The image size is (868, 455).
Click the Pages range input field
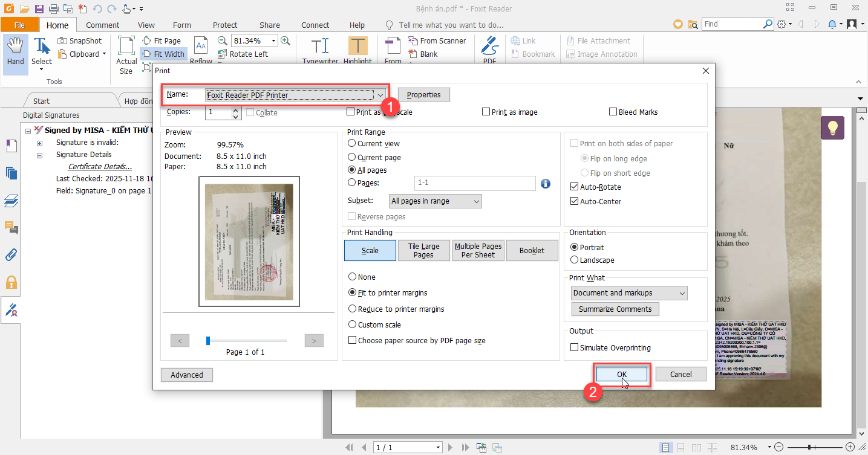click(x=474, y=183)
